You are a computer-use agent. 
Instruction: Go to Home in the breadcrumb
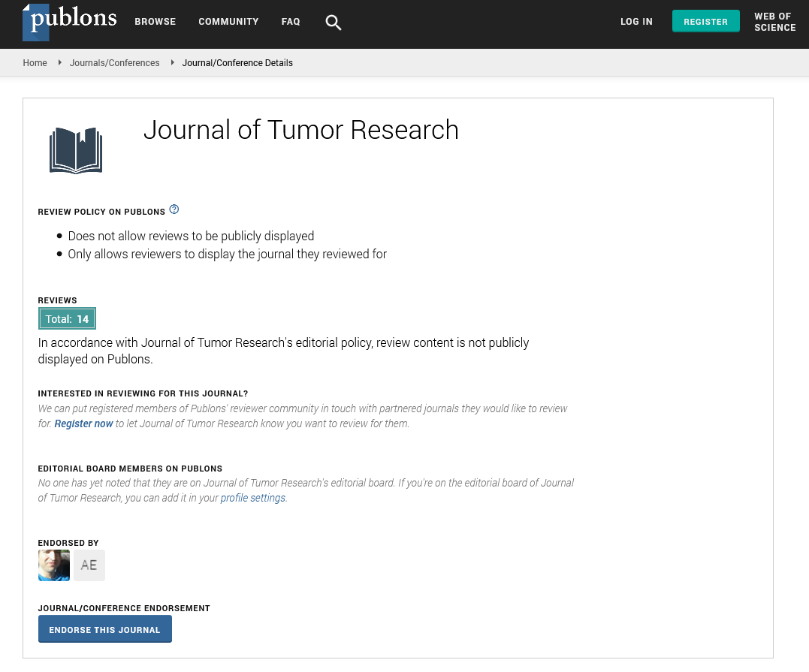35,63
